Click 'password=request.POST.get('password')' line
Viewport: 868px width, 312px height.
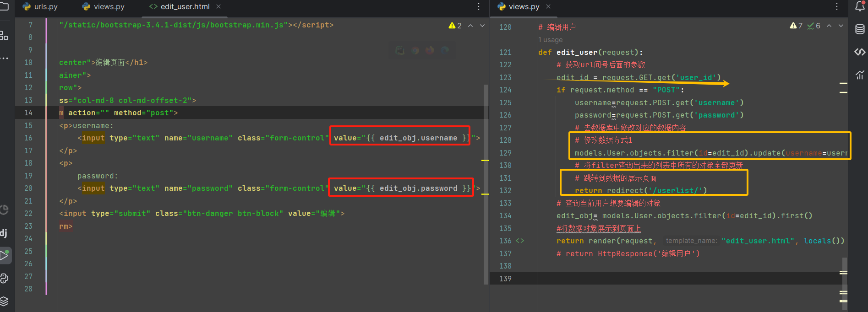pyautogui.click(x=659, y=115)
